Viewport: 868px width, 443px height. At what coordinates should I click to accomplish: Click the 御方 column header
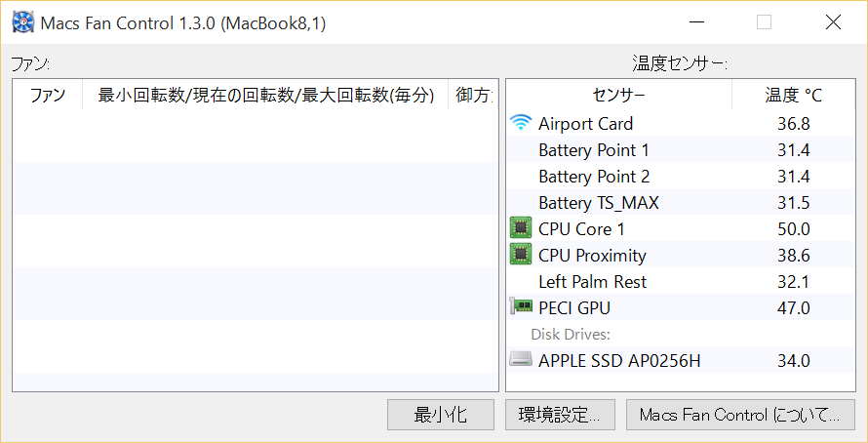click(473, 96)
